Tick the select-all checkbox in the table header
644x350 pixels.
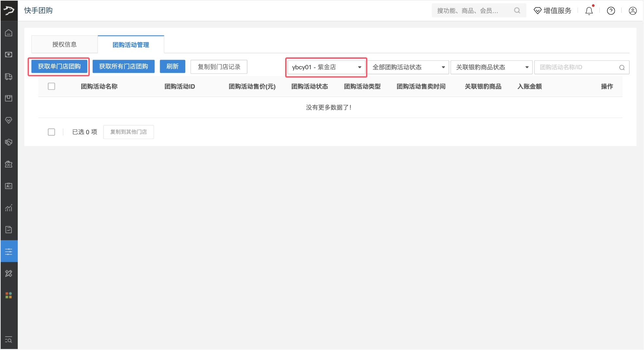51,86
